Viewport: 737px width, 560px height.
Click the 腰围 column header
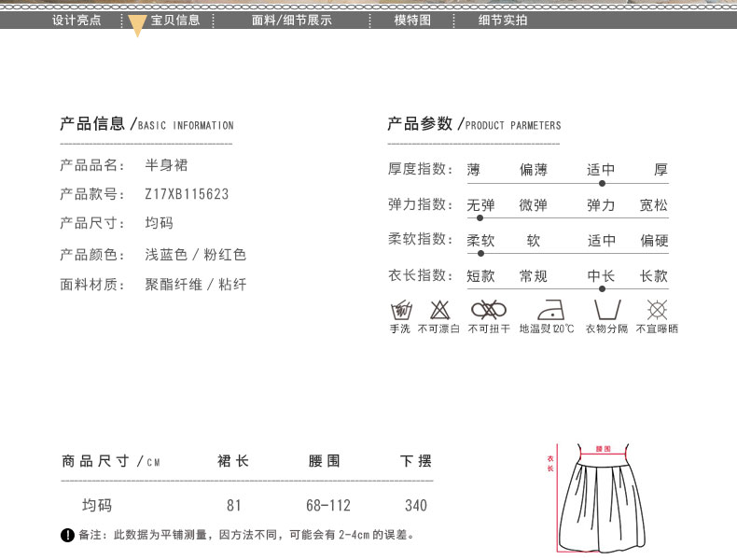325,461
